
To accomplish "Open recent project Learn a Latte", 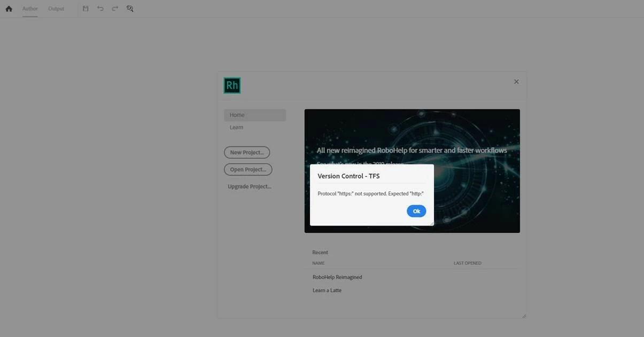I will (327, 291).
